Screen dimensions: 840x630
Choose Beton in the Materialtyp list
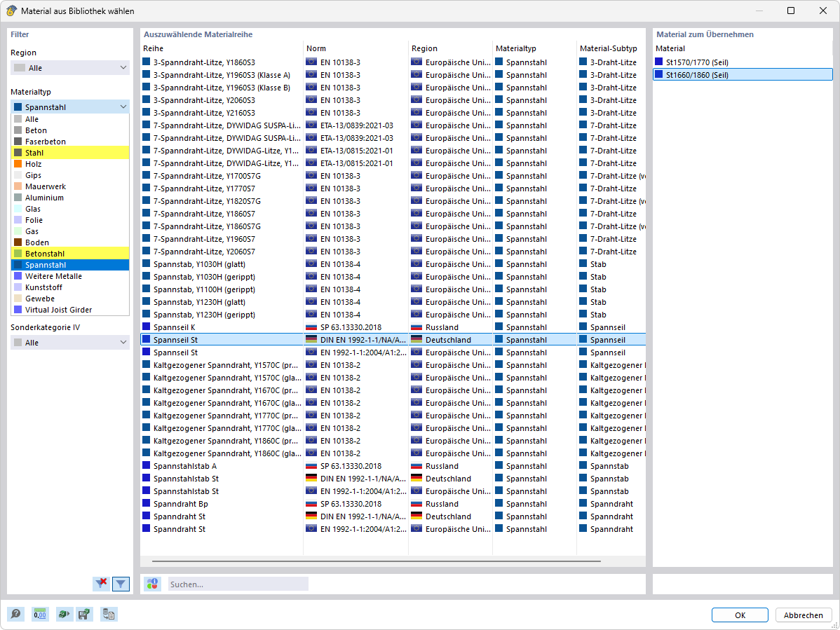70,130
